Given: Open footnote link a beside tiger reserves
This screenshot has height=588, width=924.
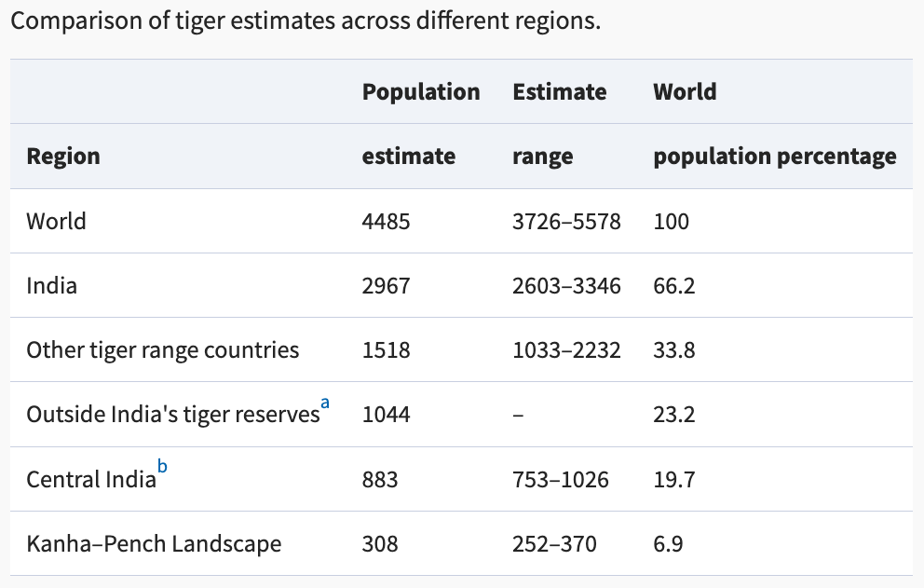Looking at the screenshot, I should [325, 403].
